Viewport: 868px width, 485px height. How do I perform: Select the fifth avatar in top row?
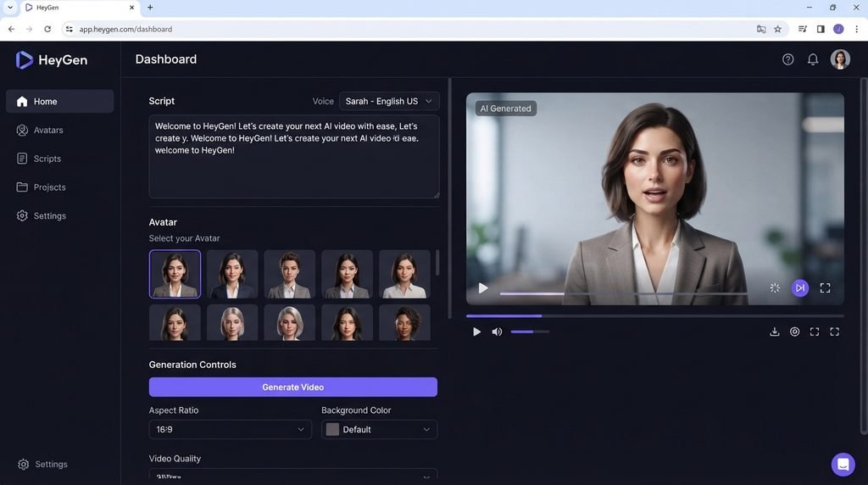[x=404, y=274]
